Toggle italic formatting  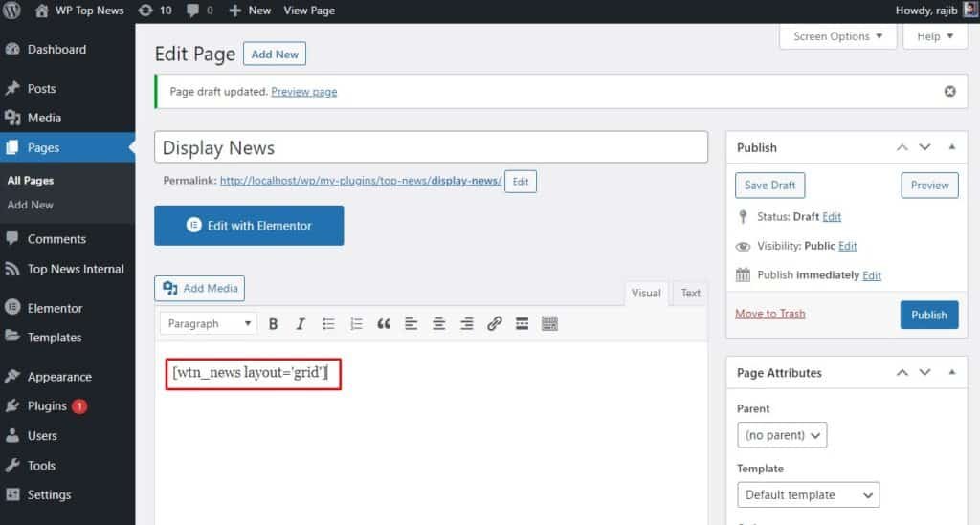(301, 324)
